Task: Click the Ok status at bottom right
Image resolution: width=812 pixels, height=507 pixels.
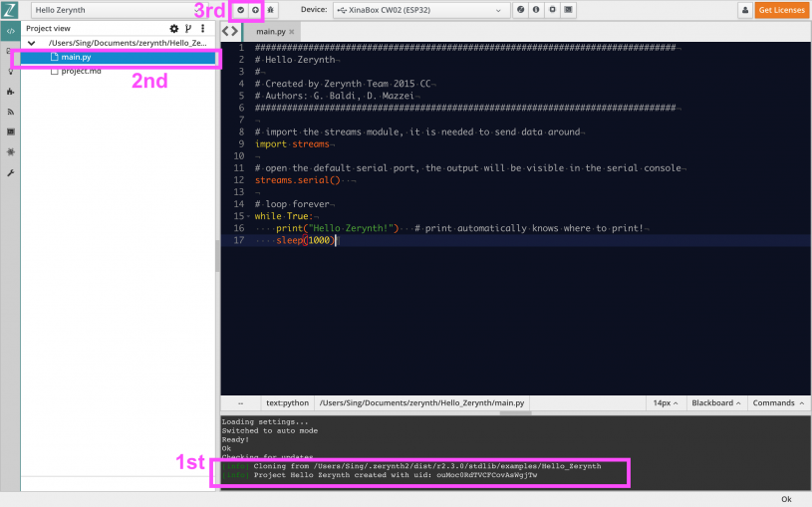Action: [x=786, y=499]
